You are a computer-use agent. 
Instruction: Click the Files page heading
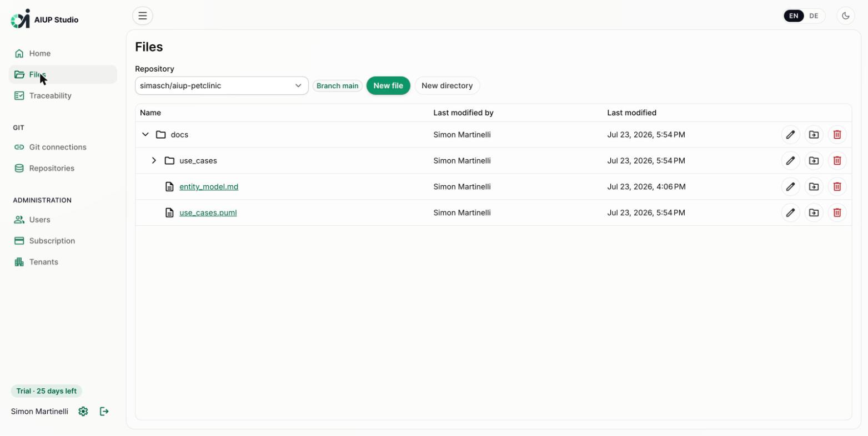click(x=149, y=47)
